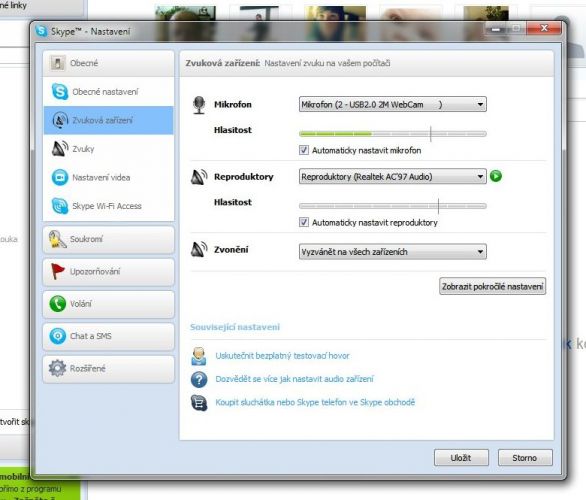Click the speaker icon beside Zvuky
Image resolution: width=586 pixels, height=500 pixels.
[60, 149]
